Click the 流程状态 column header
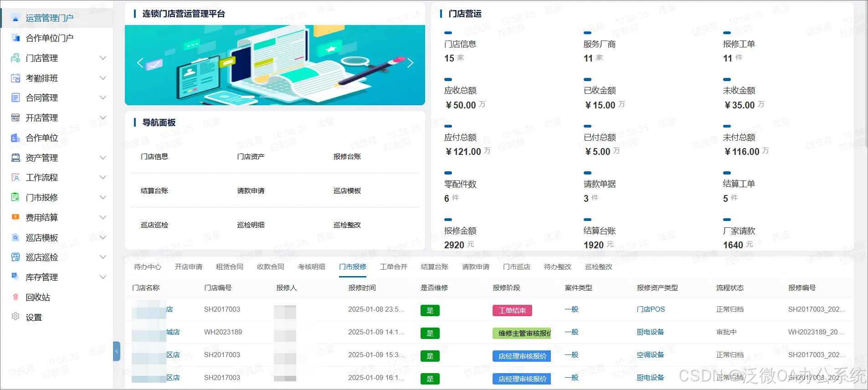868x390 pixels. [730, 288]
